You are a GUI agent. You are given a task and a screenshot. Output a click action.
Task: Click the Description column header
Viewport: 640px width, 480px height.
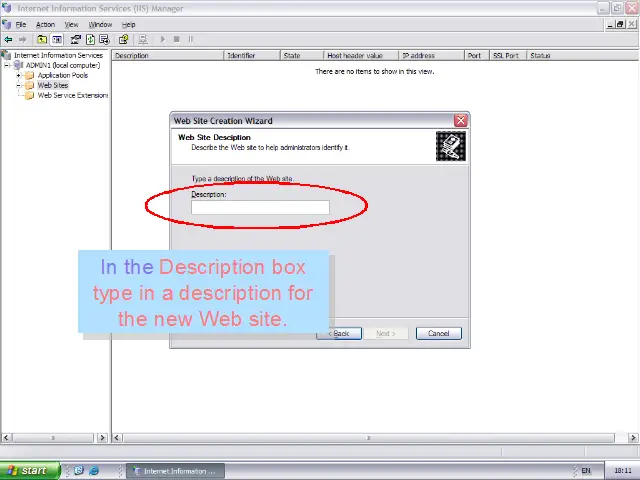pos(168,56)
